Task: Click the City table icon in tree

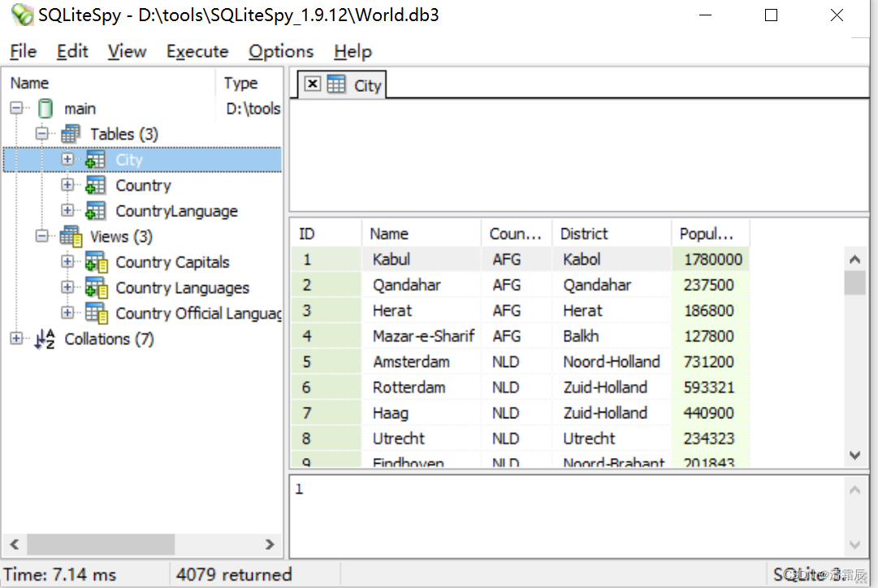Action: [95, 160]
